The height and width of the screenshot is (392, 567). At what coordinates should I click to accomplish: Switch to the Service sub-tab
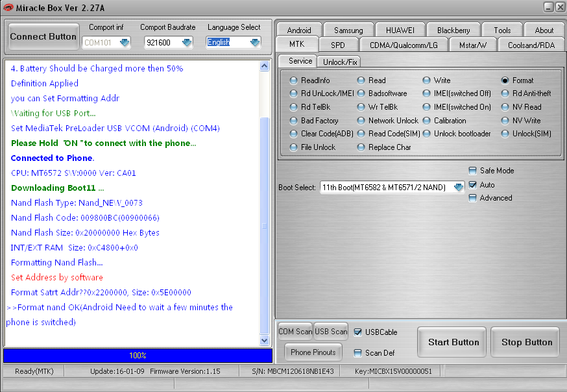[298, 61]
